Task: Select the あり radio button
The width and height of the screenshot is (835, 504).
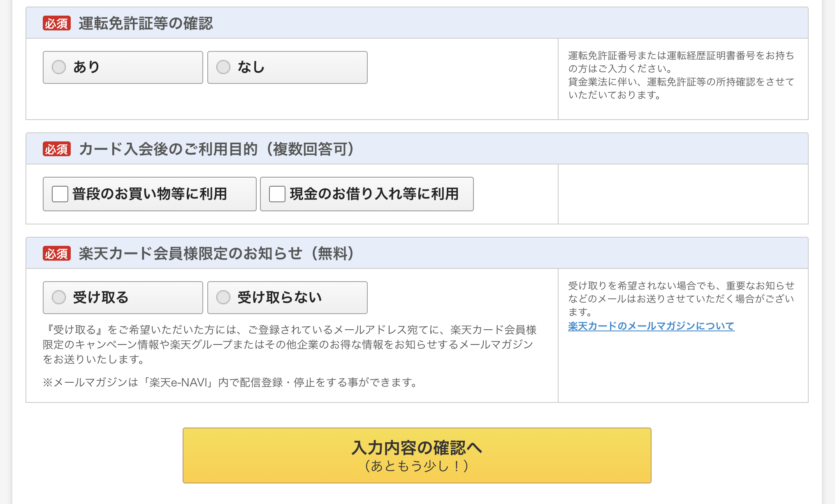Action: (59, 67)
